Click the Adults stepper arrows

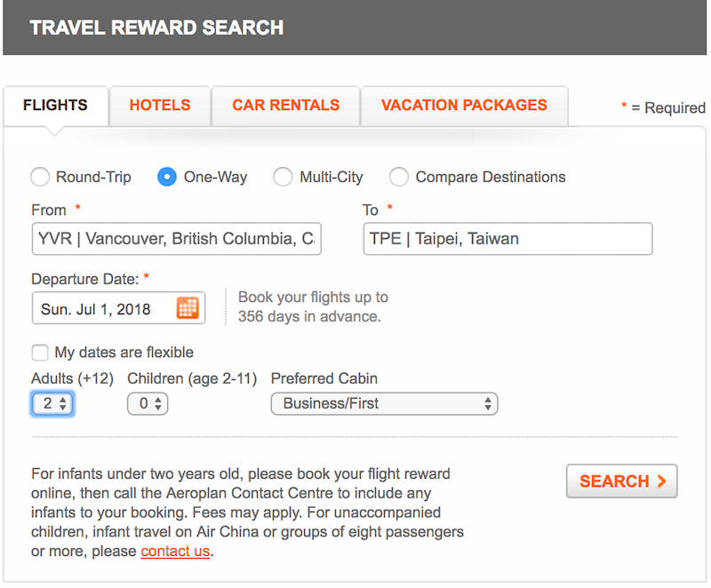point(63,403)
